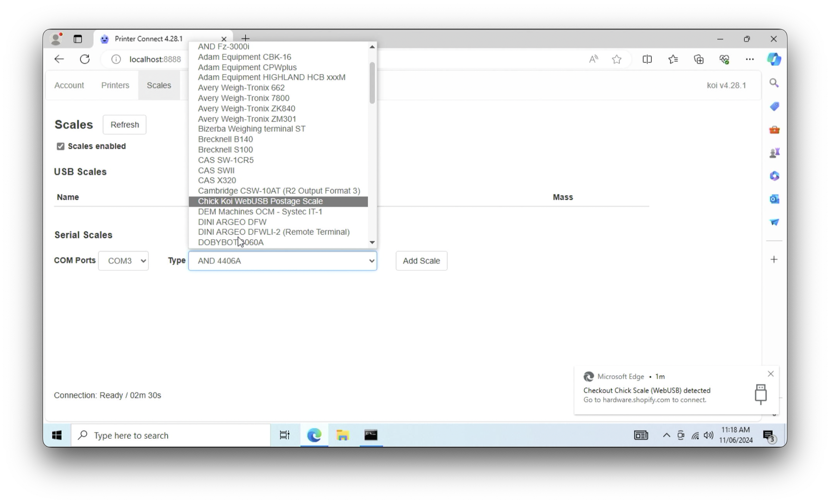The image size is (830, 504).
Task: Uncheck the Scales enabled checkbox
Action: click(x=61, y=146)
